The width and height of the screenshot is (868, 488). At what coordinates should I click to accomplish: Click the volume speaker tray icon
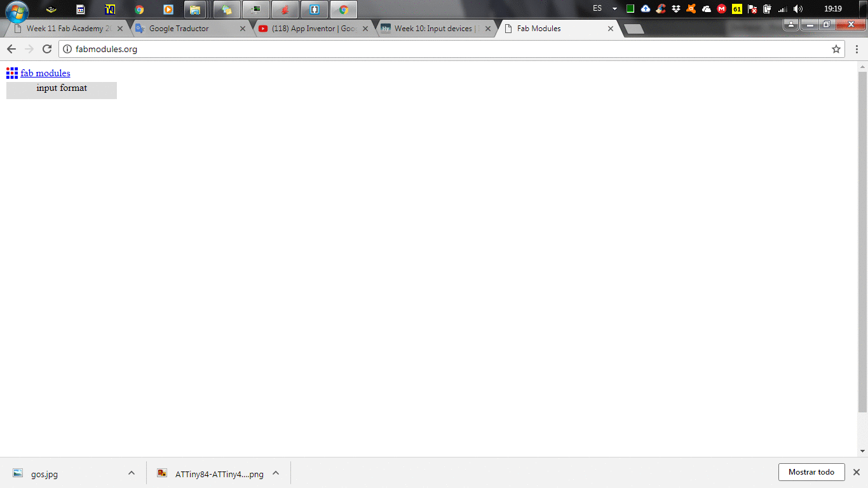point(798,9)
